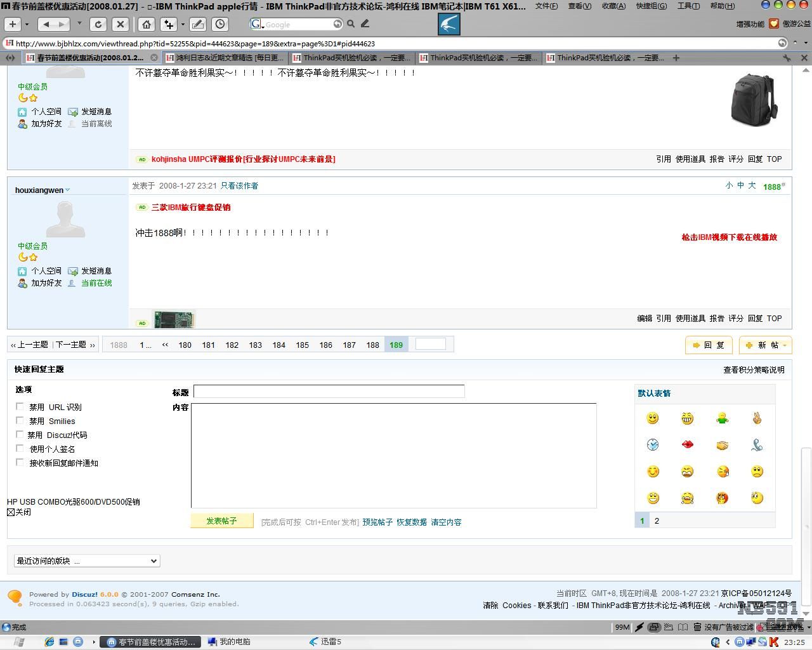812x650 pixels.
Task: Enable 禁用 URL 识别 checkbox
Action: click(x=20, y=407)
